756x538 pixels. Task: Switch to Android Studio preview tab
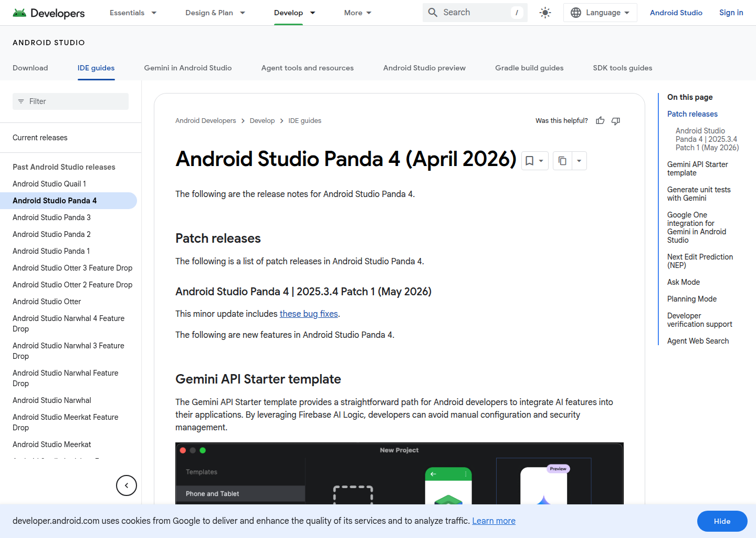(424, 68)
